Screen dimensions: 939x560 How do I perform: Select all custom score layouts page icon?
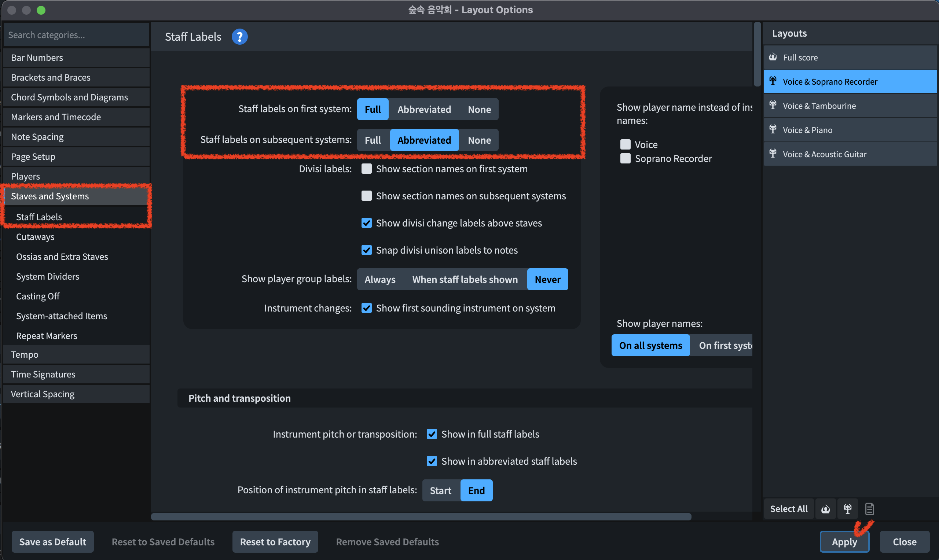coord(869,509)
